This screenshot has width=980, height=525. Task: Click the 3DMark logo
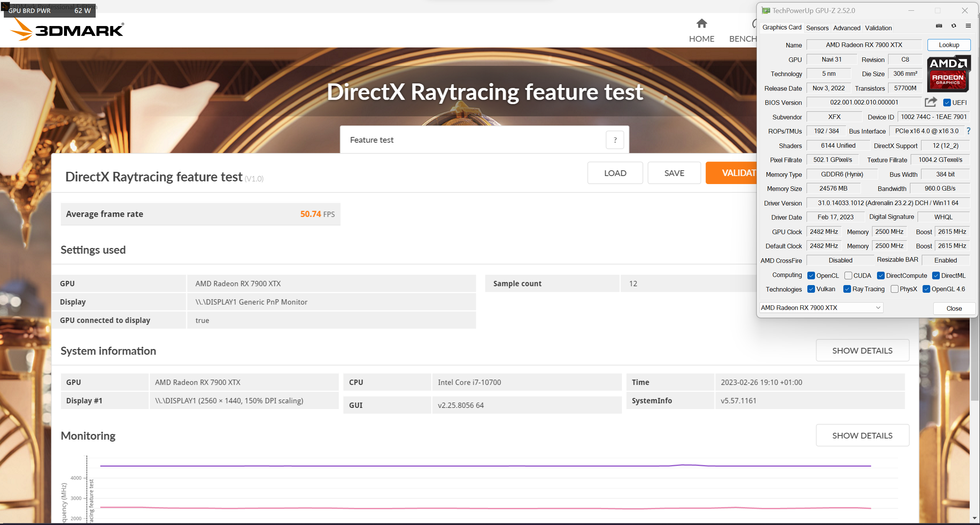[x=67, y=30]
